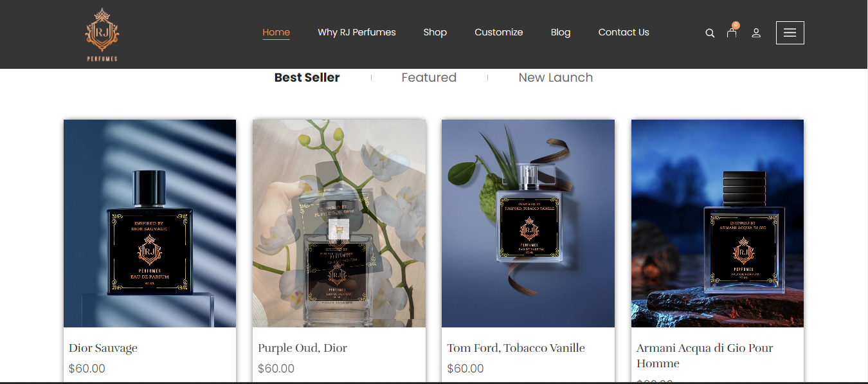Image resolution: width=868 pixels, height=384 pixels.
Task: Open the hamburger menu button
Action: (x=790, y=33)
